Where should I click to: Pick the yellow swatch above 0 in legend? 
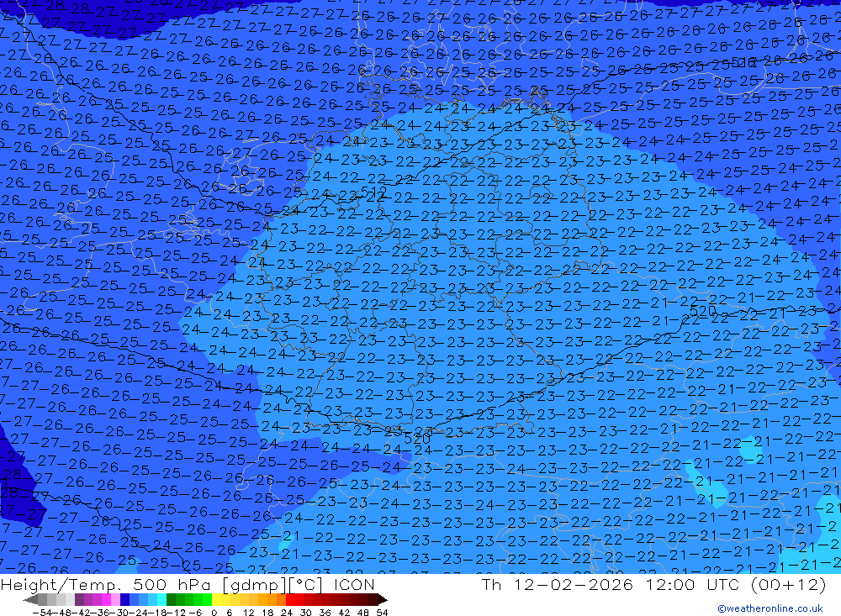pyautogui.click(x=217, y=600)
